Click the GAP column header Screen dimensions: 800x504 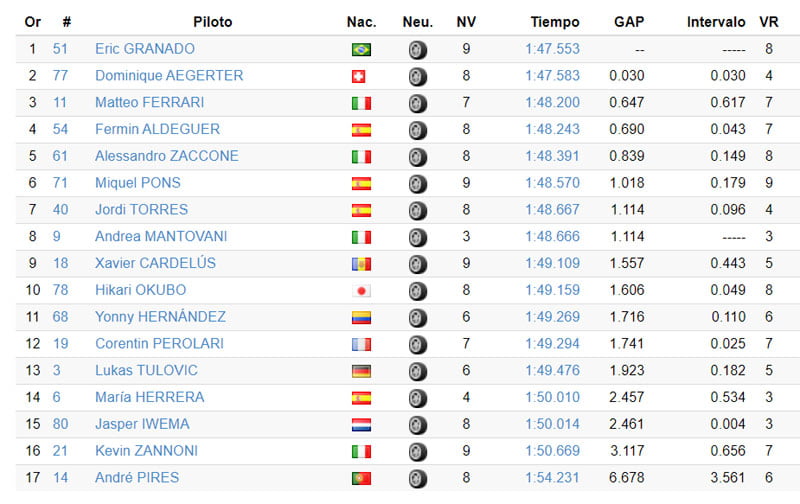point(631,22)
